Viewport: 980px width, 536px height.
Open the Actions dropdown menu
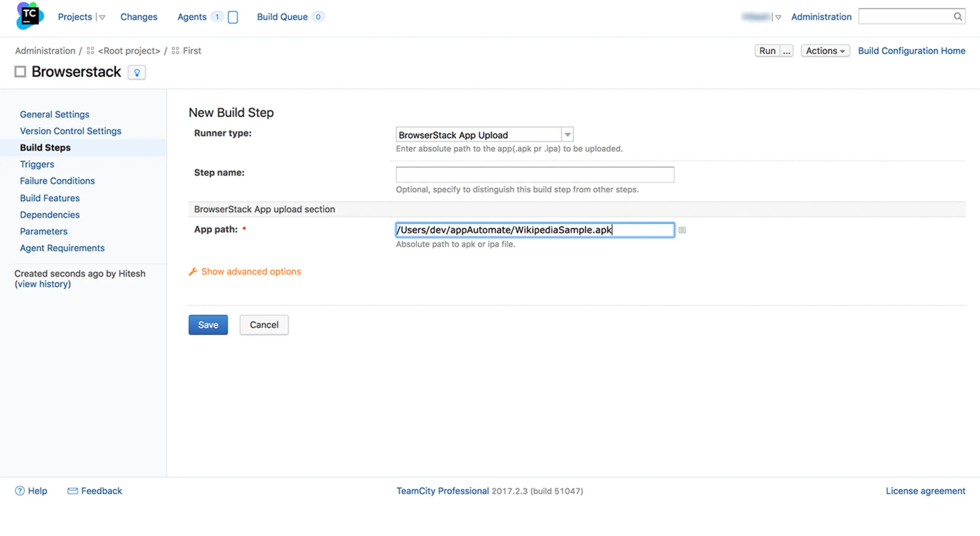click(825, 51)
